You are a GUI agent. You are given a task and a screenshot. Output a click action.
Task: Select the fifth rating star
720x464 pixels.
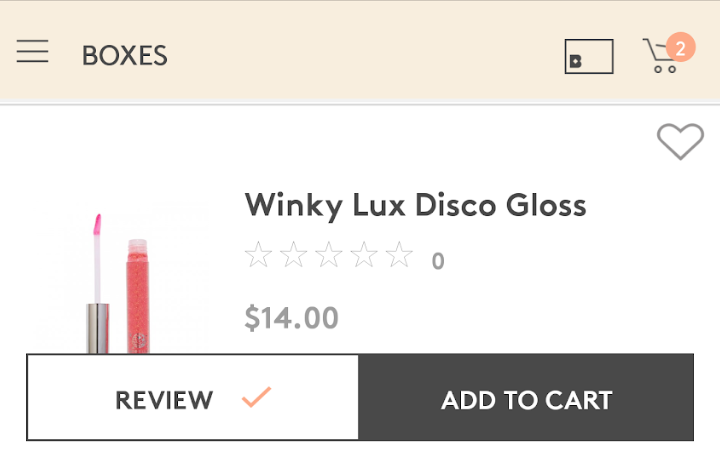(x=399, y=255)
